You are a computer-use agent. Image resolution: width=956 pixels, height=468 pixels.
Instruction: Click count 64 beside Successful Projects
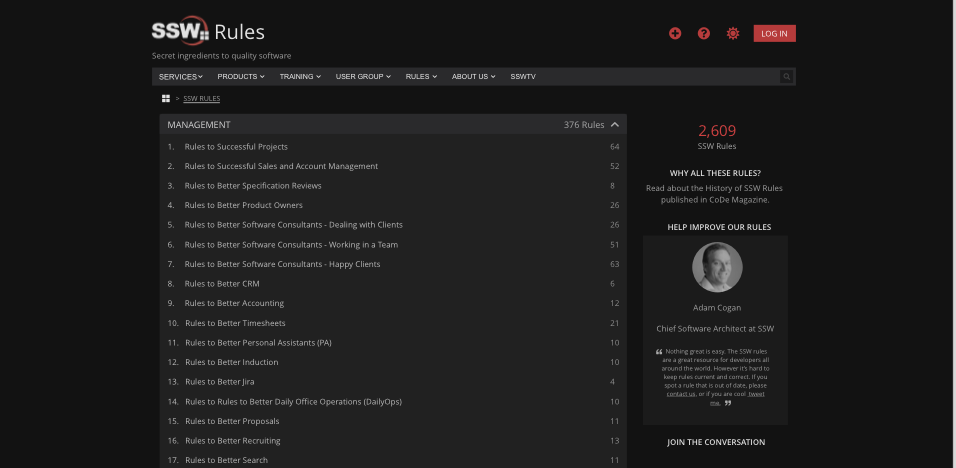pyautogui.click(x=615, y=147)
